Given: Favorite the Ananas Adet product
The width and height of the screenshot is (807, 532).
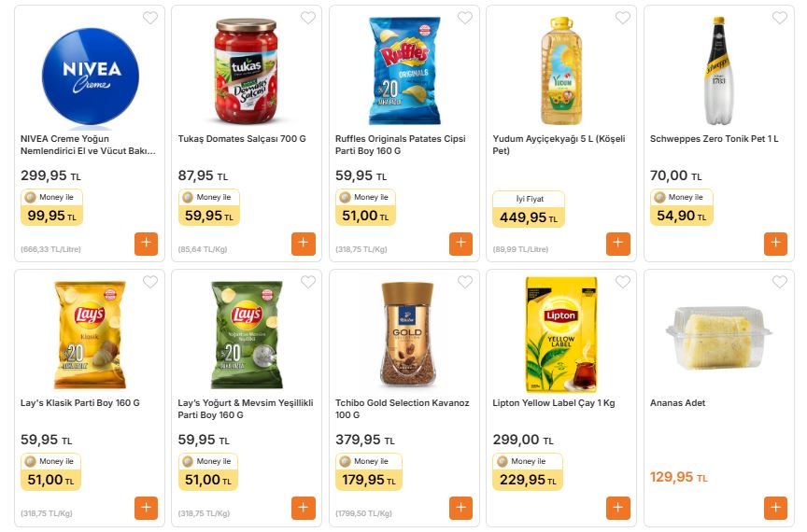Looking at the screenshot, I should point(780,282).
